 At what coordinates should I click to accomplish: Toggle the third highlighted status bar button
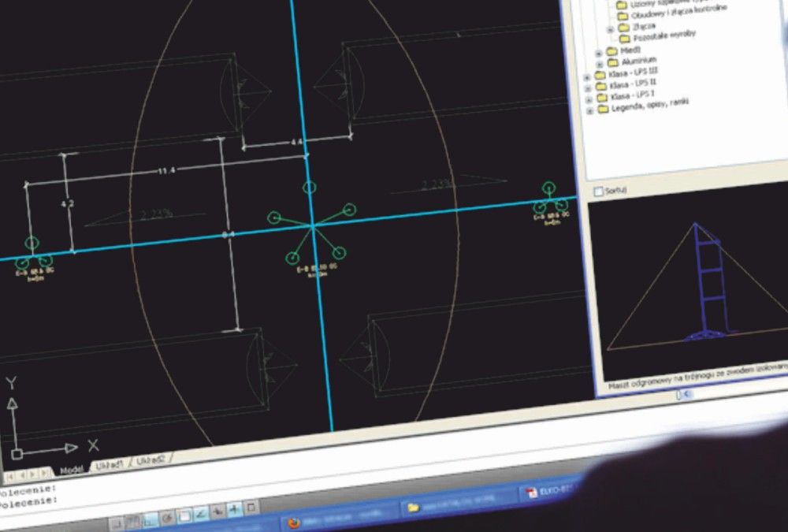pos(151,520)
